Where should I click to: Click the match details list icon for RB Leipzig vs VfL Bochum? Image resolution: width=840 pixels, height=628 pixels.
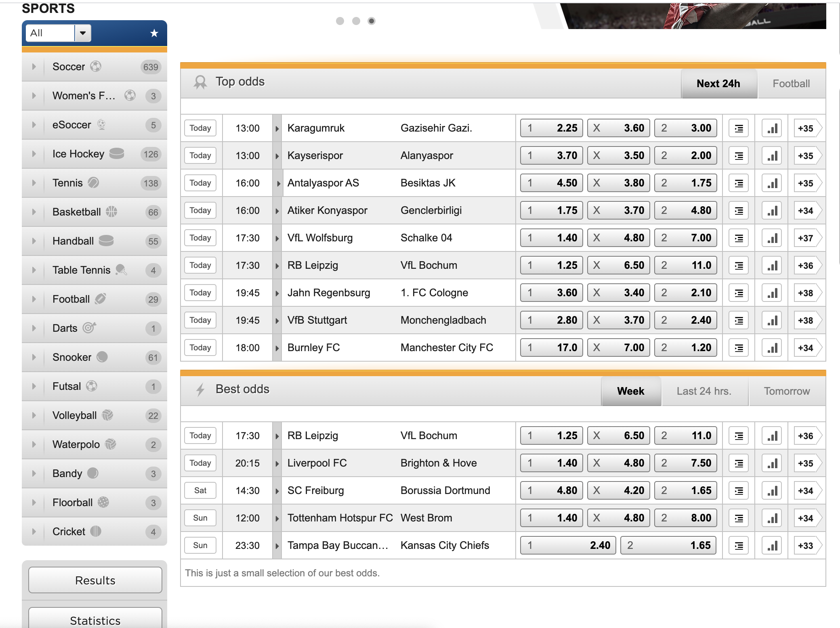coord(738,265)
